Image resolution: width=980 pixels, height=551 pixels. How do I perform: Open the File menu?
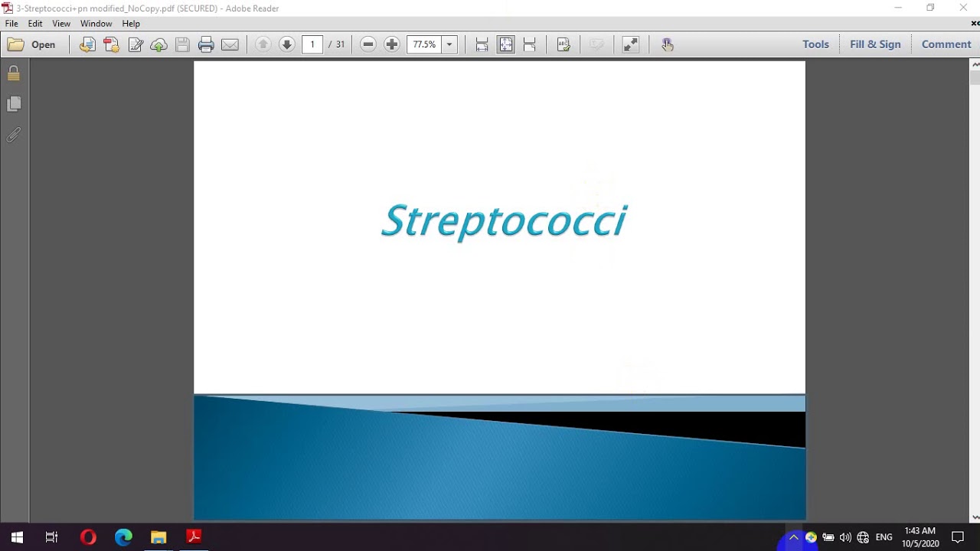[11, 24]
